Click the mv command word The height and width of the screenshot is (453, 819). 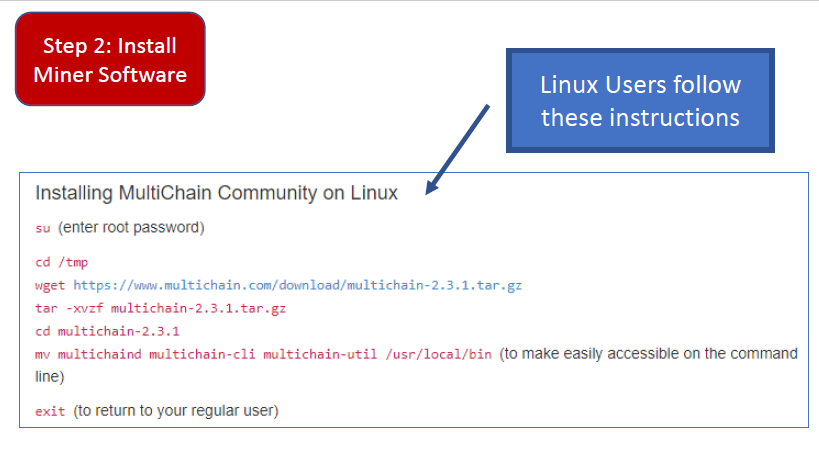click(x=42, y=355)
